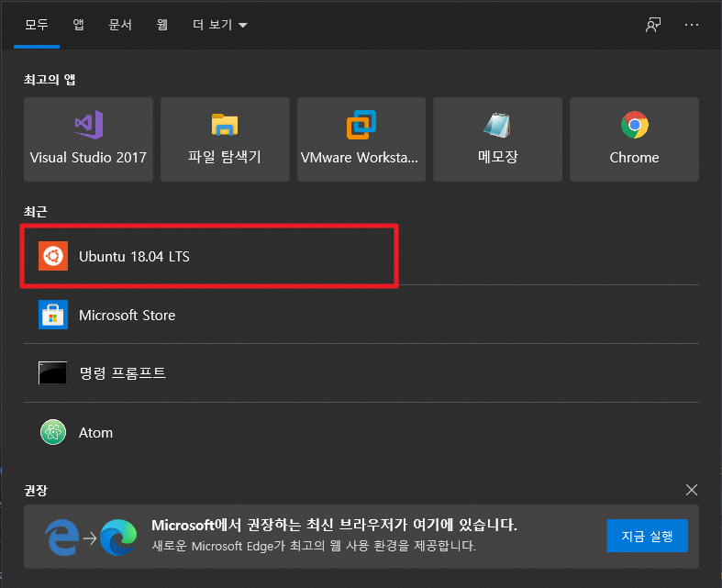Expand the 더 보기 dropdown
Viewport: 722px width, 588px height.
pos(220,25)
